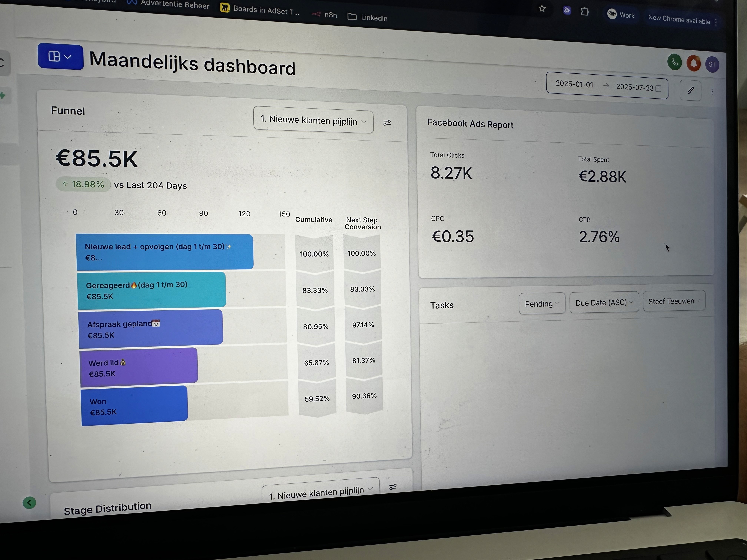Open the three-dot dashboard options menu

[712, 91]
